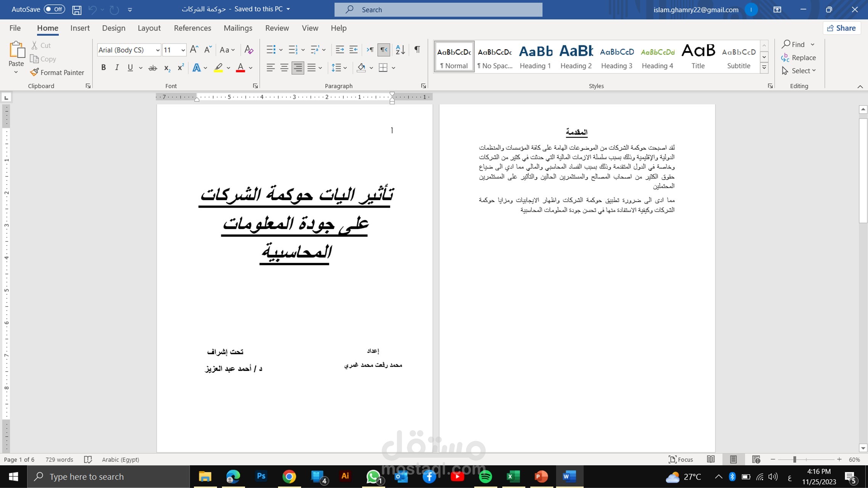This screenshot has height=488, width=868.
Task: Open the font name dropdown
Action: (158, 50)
